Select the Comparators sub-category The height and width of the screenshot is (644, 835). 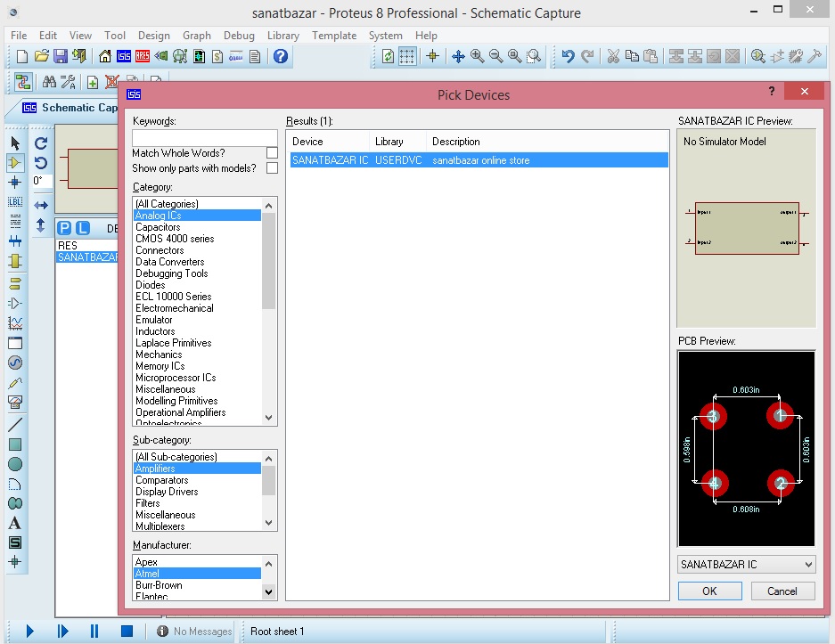(197, 480)
